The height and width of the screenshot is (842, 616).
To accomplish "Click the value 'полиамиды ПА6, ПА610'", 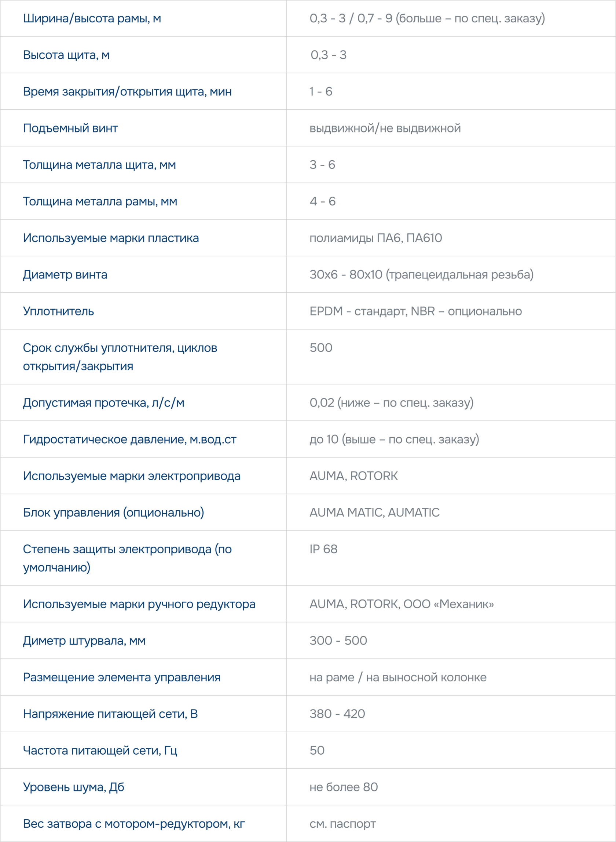I will pyautogui.click(x=376, y=238).
